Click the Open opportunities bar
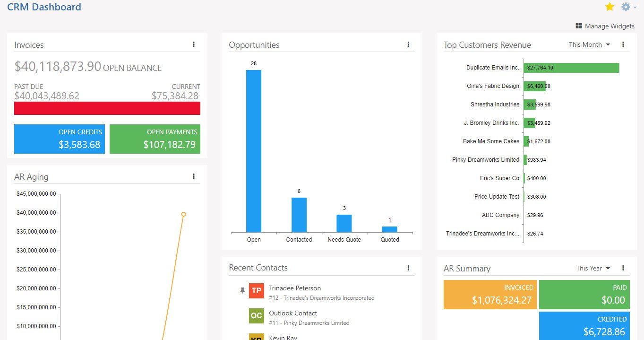 [254, 151]
